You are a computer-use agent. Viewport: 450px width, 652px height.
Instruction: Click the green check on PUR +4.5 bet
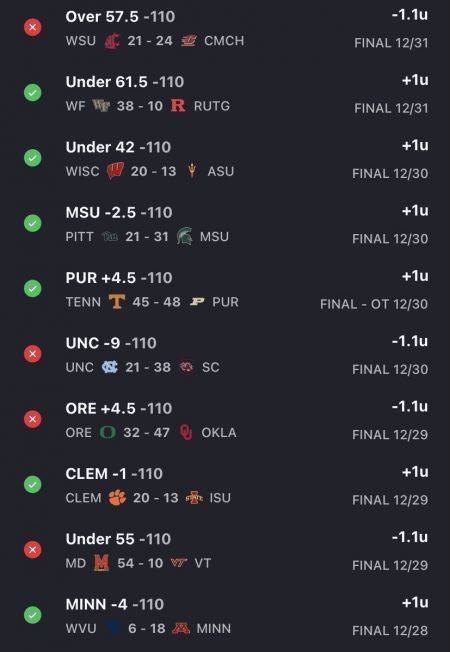[32, 289]
